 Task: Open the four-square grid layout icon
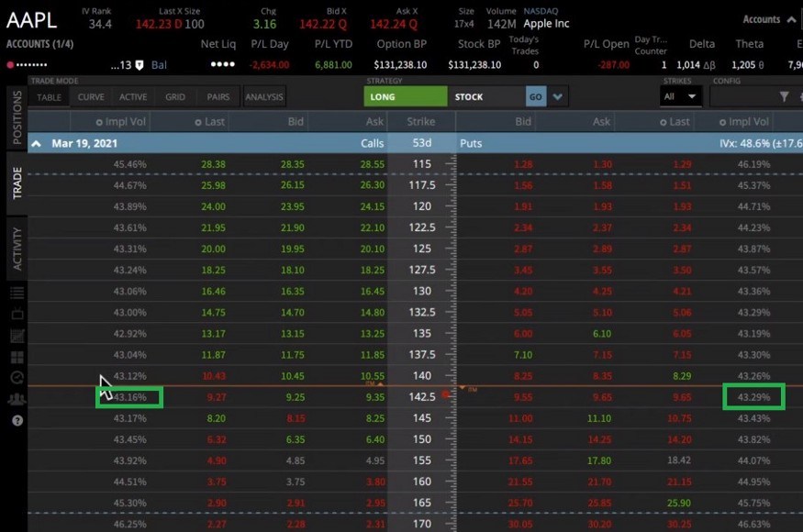(x=17, y=357)
